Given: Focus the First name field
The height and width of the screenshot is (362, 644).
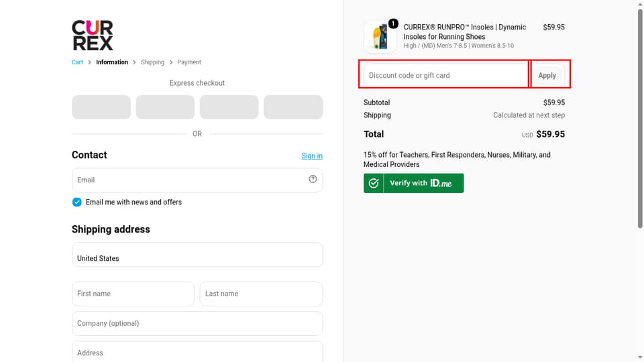Looking at the screenshot, I should [x=133, y=294].
